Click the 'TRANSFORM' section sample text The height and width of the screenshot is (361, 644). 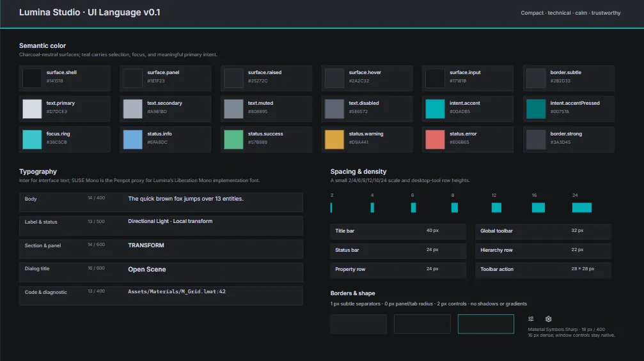[x=146, y=245]
